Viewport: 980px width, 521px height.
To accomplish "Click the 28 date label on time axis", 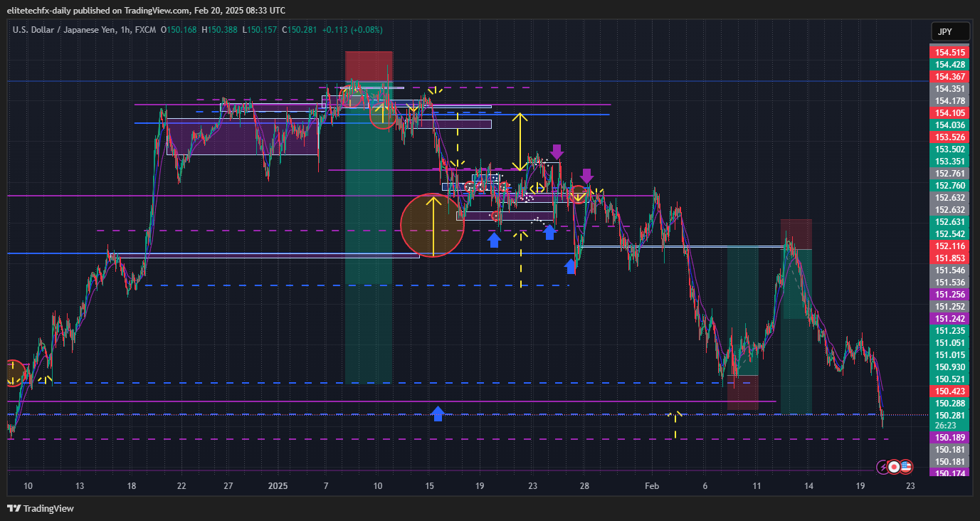I will [x=584, y=486].
